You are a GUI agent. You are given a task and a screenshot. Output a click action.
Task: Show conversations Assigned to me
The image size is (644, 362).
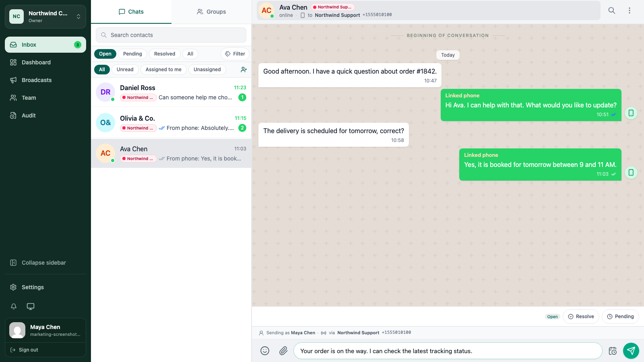[x=163, y=70]
